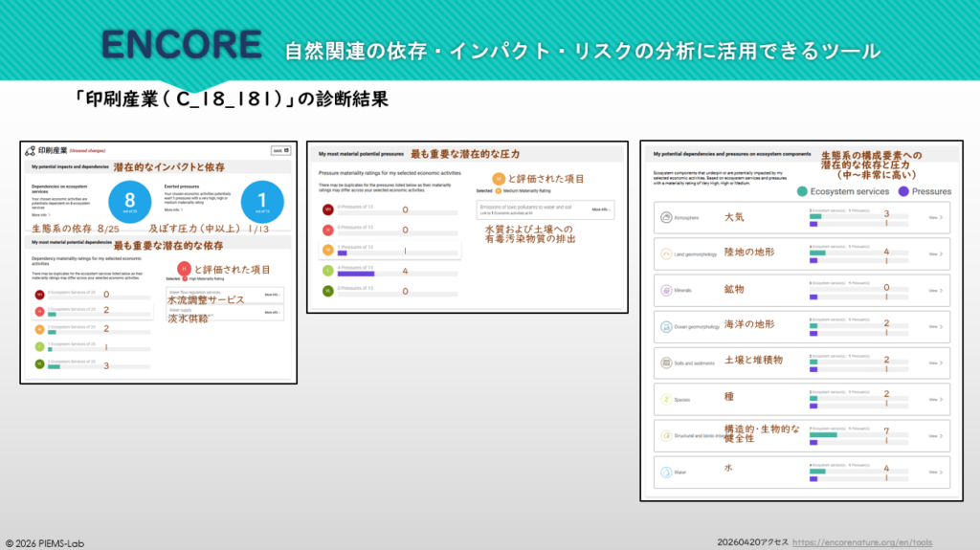Open More info for Water flow regulation services
980x550 pixels.
272,295
